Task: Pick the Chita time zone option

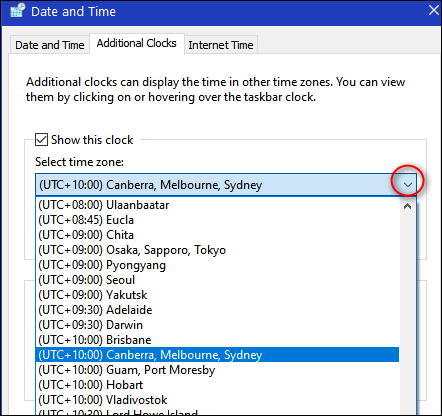Action: [x=217, y=235]
